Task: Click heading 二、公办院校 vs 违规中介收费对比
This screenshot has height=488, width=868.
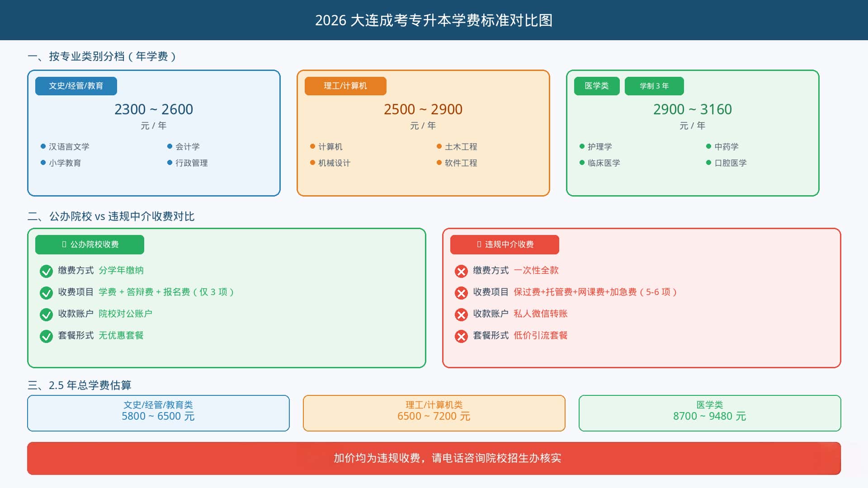Action: pyautogui.click(x=111, y=216)
